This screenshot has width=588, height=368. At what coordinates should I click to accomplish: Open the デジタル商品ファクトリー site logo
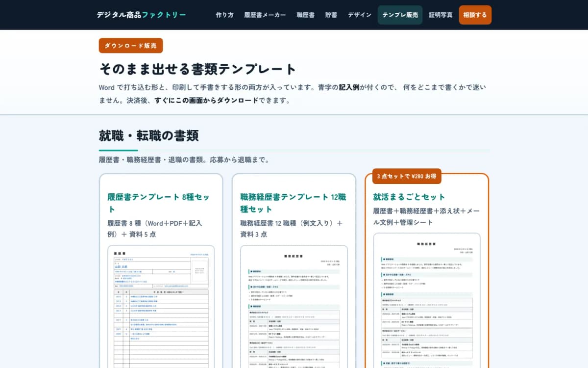click(x=141, y=15)
